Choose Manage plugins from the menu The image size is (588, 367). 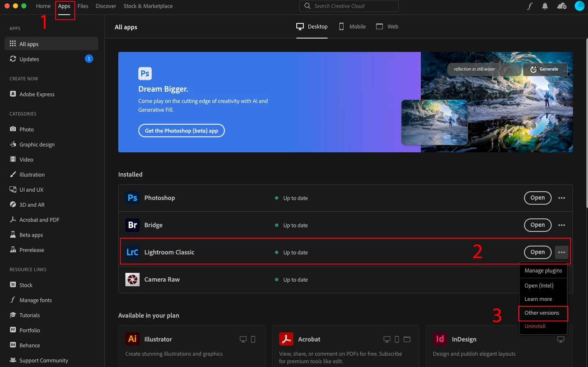point(543,271)
